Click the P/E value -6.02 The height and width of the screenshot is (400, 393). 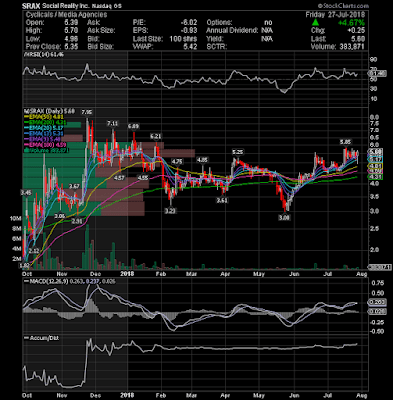pyautogui.click(x=189, y=23)
